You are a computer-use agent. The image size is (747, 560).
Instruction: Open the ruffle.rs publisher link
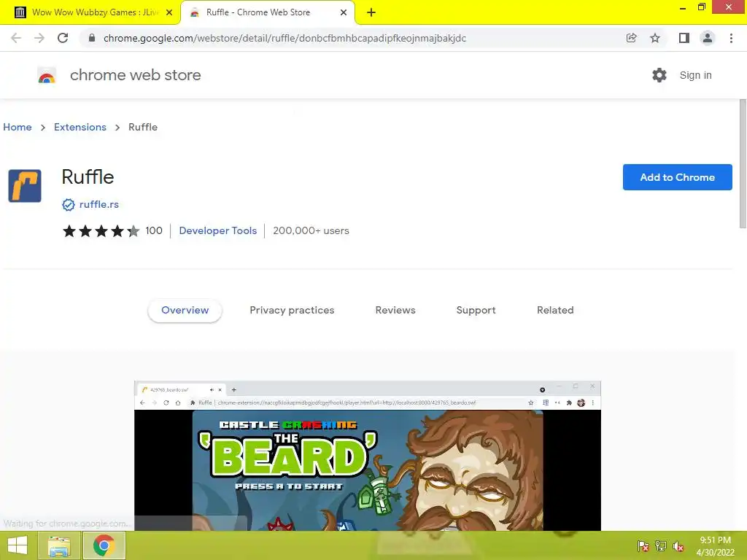pos(99,205)
